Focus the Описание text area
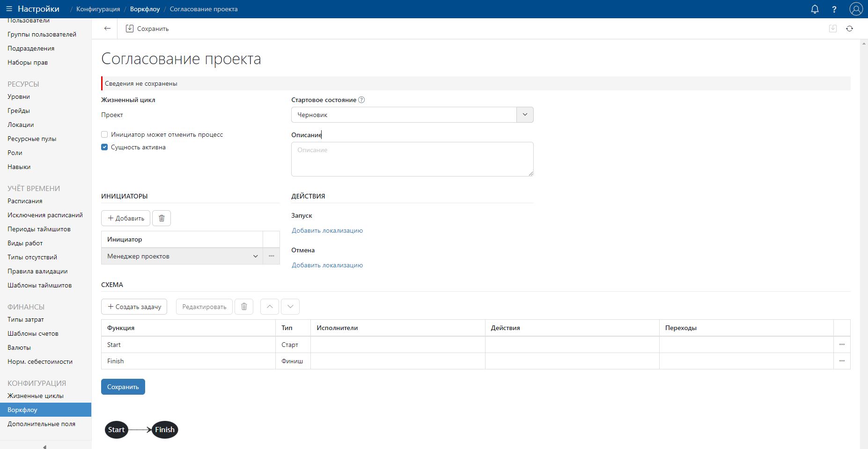The image size is (868, 449). tap(412, 159)
